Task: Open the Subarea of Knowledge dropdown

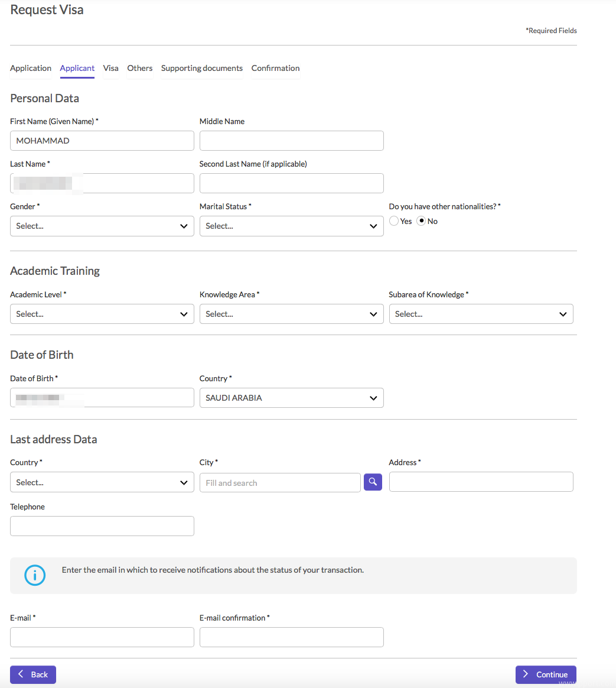Action: click(x=481, y=314)
